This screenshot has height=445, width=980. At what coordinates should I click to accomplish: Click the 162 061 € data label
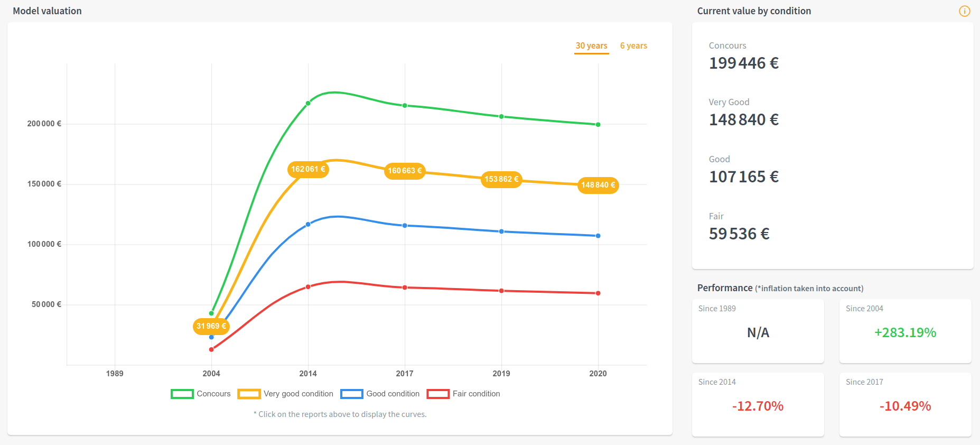tap(308, 169)
